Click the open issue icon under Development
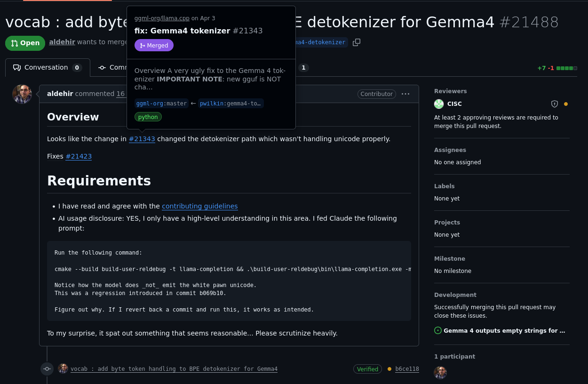 tap(438, 331)
